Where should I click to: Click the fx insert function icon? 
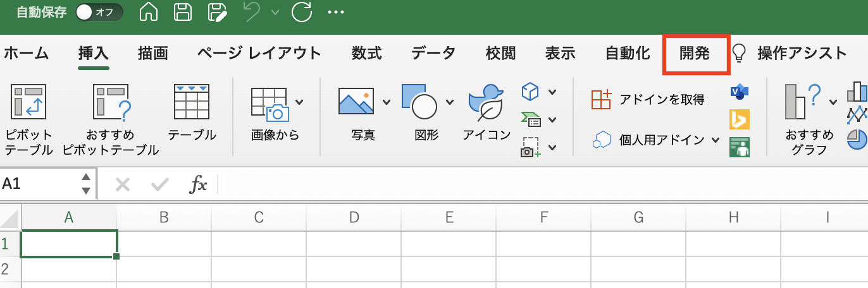tap(199, 184)
